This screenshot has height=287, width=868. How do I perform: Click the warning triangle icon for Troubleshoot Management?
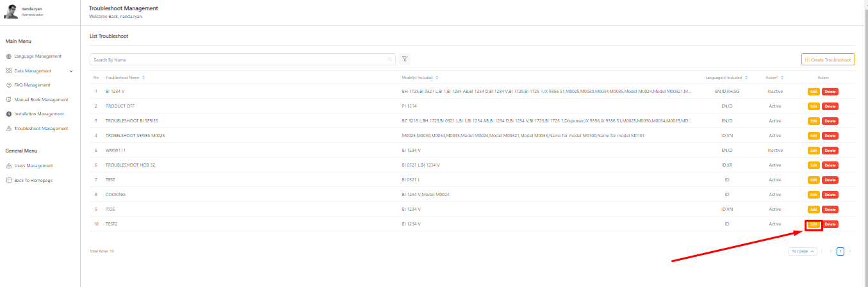pyautogui.click(x=9, y=129)
